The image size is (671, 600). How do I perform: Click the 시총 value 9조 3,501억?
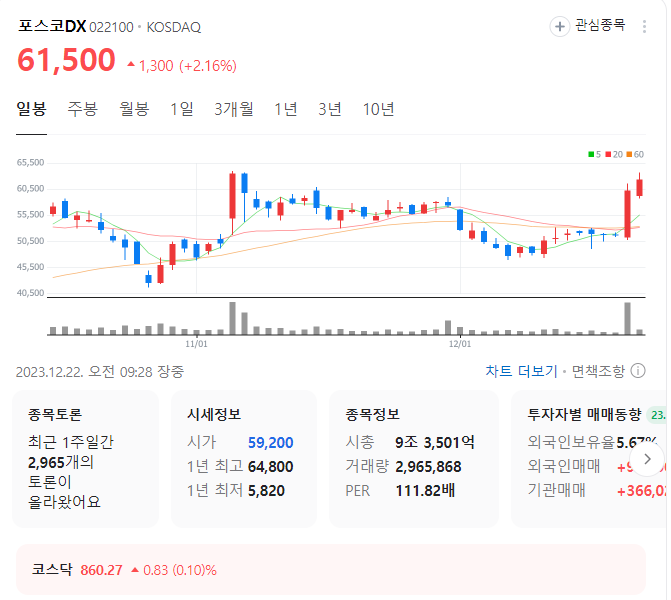click(x=435, y=442)
